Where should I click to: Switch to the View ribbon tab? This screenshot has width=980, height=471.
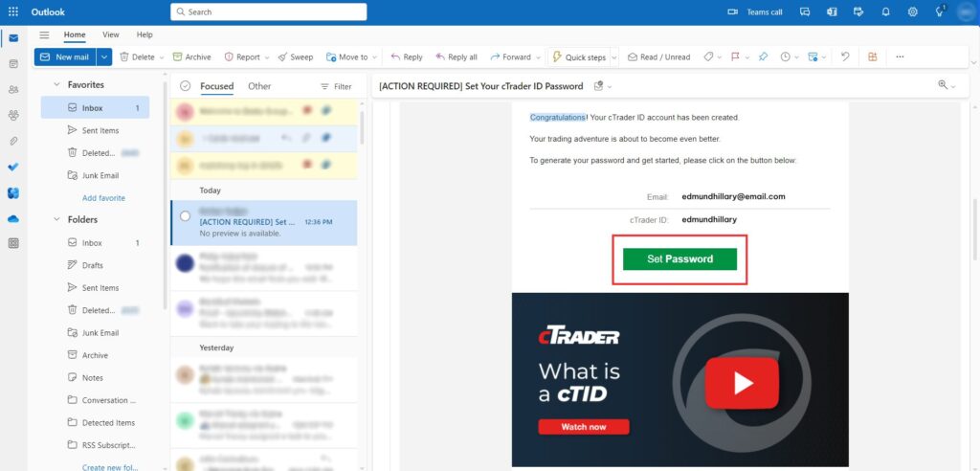coord(111,34)
